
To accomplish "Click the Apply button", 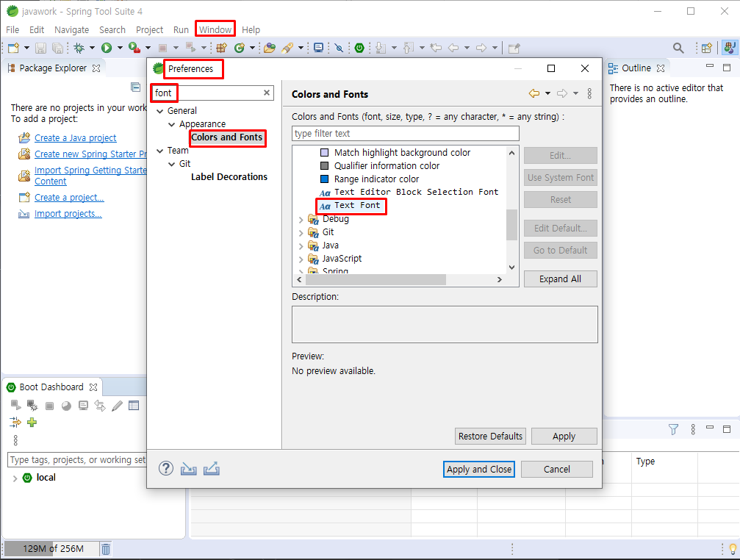I will click(x=564, y=436).
